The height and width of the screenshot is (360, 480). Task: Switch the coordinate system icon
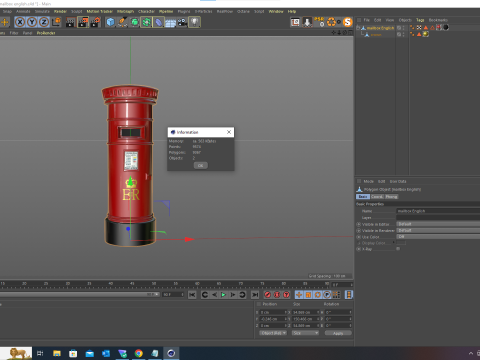tap(56, 22)
